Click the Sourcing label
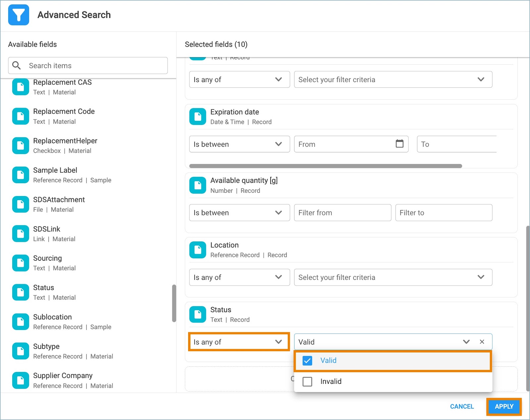This screenshot has width=530, height=420. 47,258
